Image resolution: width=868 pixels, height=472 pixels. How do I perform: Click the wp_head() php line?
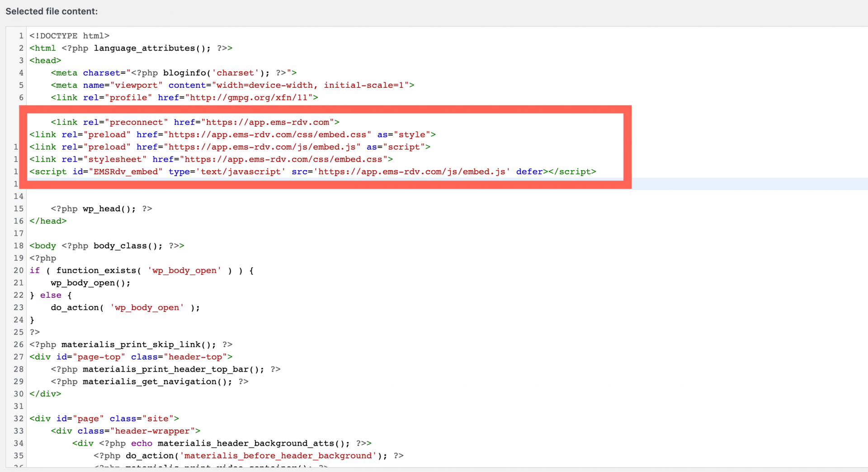pos(101,209)
